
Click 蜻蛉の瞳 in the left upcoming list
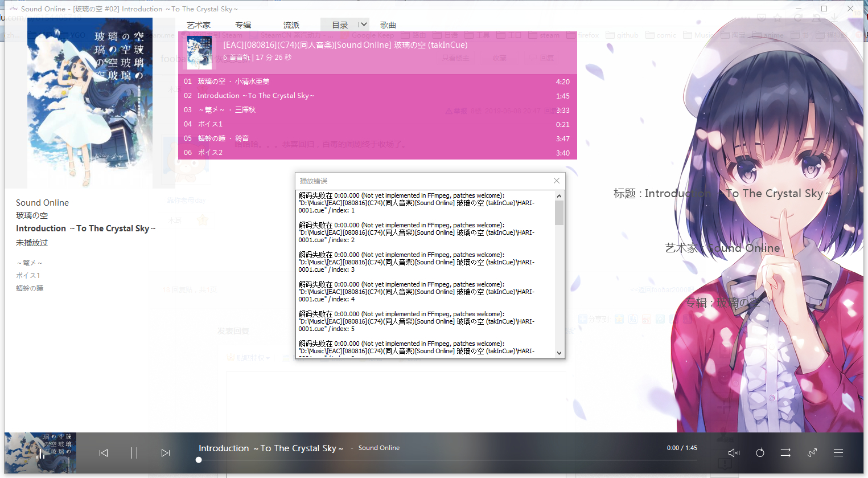30,288
